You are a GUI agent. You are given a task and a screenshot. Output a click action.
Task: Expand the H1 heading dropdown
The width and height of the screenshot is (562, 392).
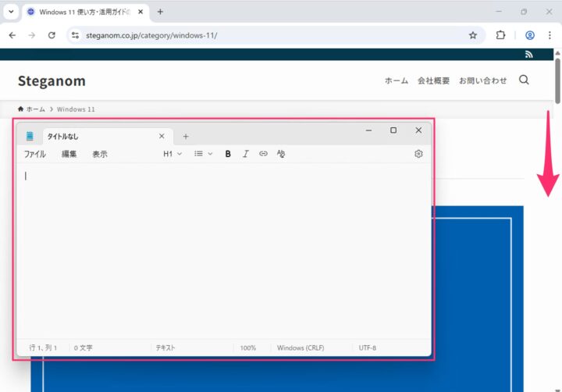pos(173,154)
